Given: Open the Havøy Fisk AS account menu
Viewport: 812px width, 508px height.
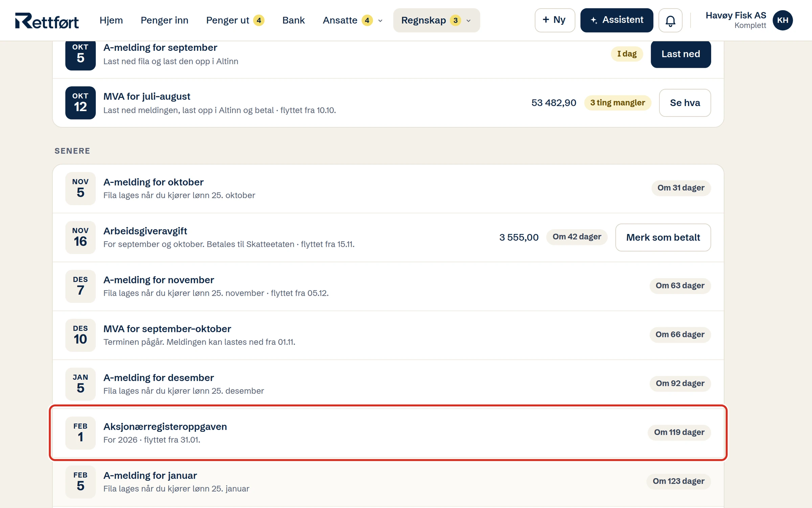Looking at the screenshot, I should (x=749, y=20).
